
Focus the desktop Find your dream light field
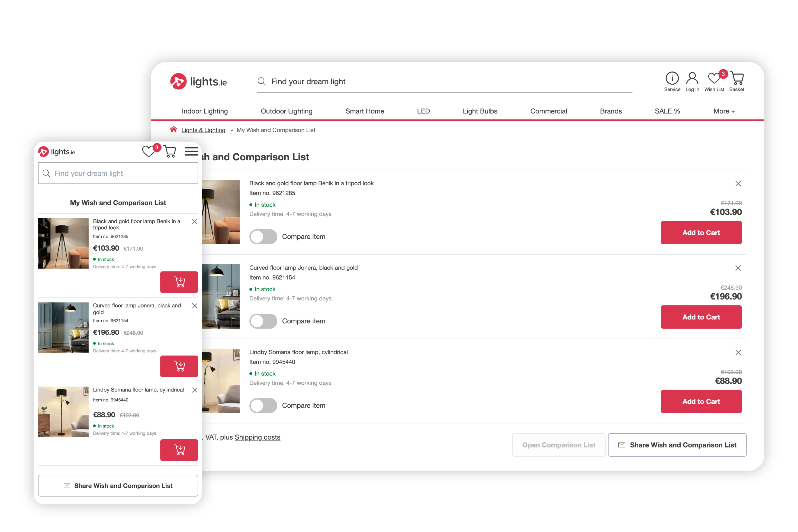(x=444, y=82)
